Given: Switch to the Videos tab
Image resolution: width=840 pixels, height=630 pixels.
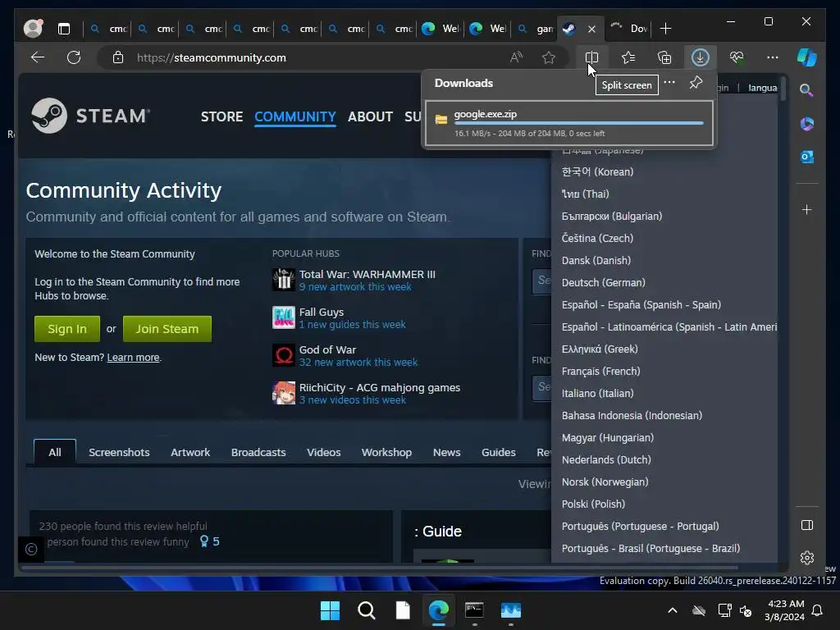Looking at the screenshot, I should [323, 452].
